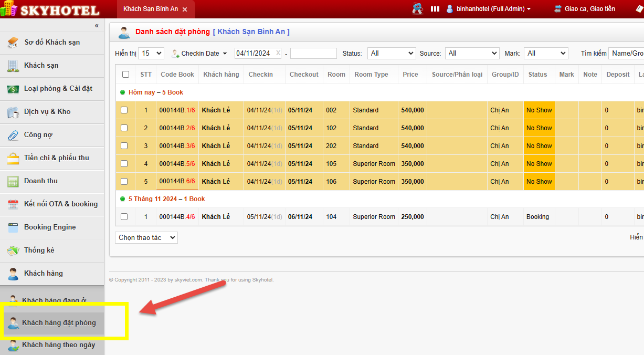Open the Status filter dropdown
644x355 pixels.
391,54
